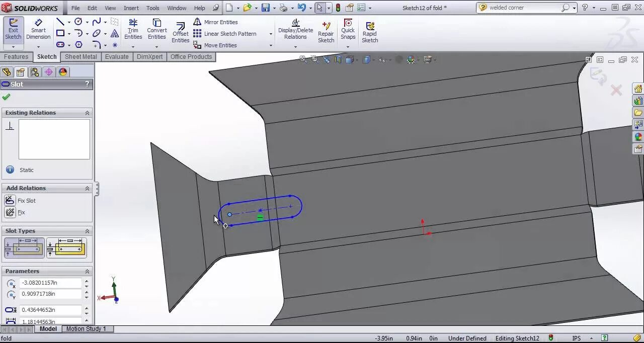Click the Slot help question mark
644x343 pixels.
click(x=87, y=84)
